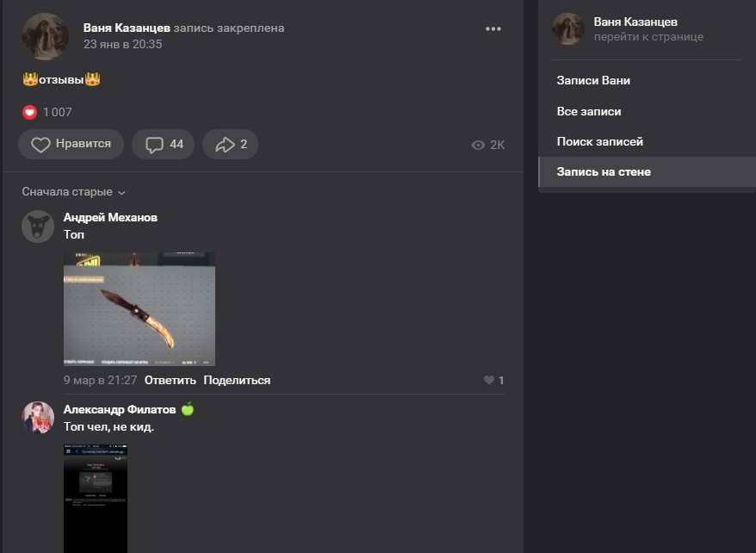
Task: Open Ваня Казанцев avatar in post header
Action: (45, 36)
